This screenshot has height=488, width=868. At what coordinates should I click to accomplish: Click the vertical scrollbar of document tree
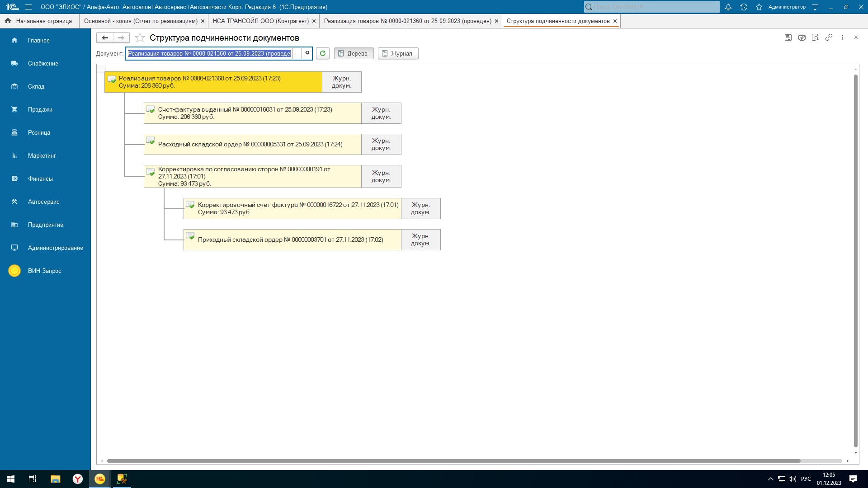coord(855,260)
